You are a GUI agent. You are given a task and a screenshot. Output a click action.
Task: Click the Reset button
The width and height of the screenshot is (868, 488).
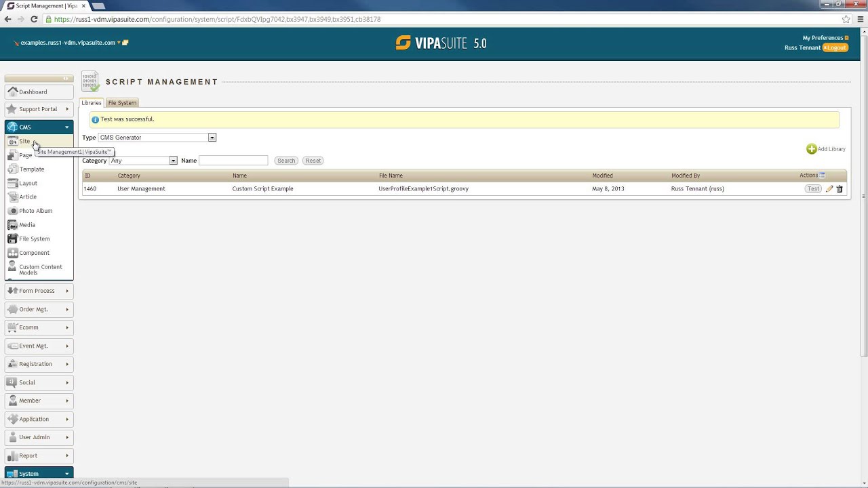[313, 161]
